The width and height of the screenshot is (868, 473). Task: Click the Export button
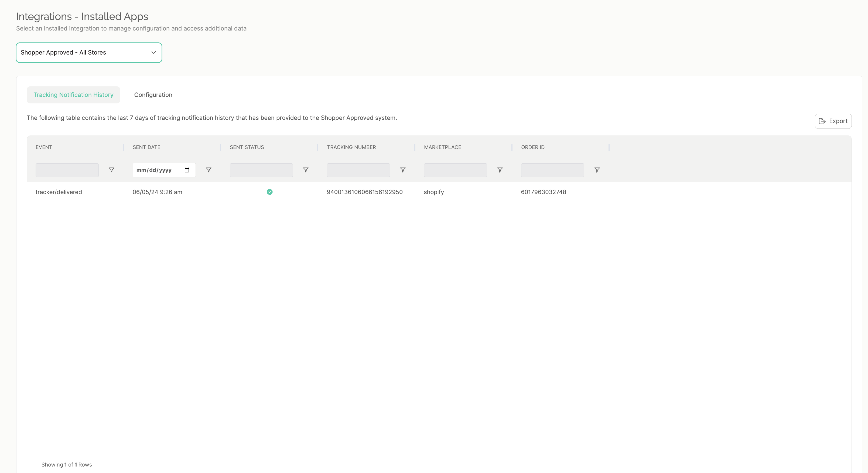[x=833, y=121]
